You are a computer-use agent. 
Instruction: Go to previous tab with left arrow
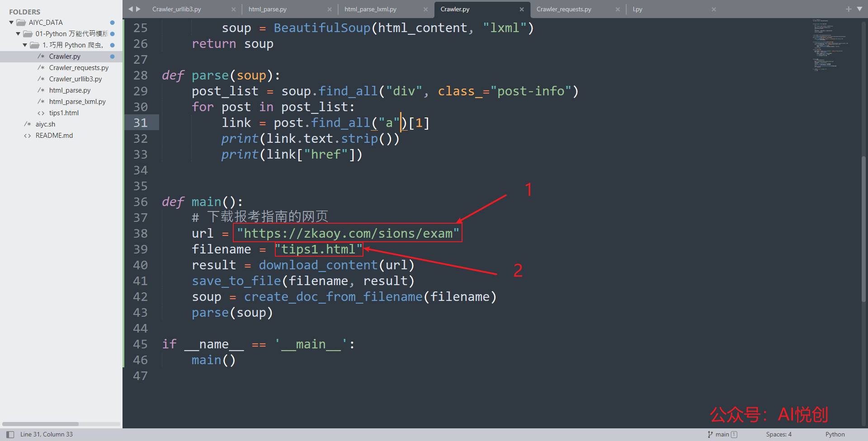click(131, 9)
